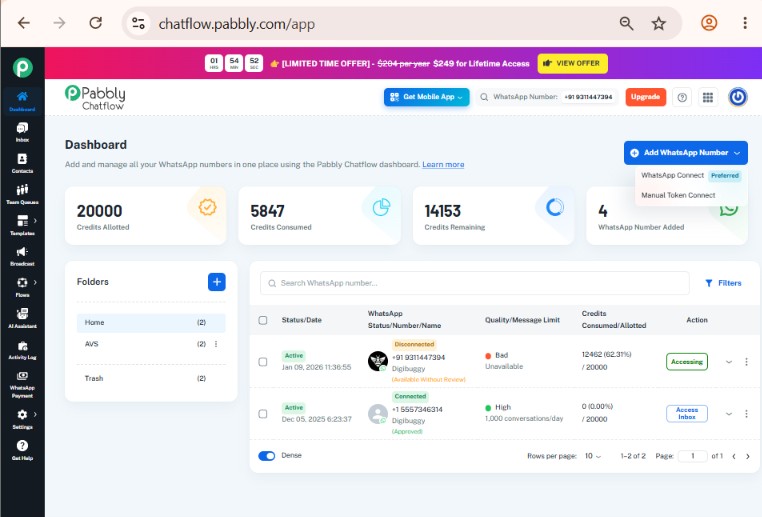Expand Settings submenu arrow

[x=35, y=414]
